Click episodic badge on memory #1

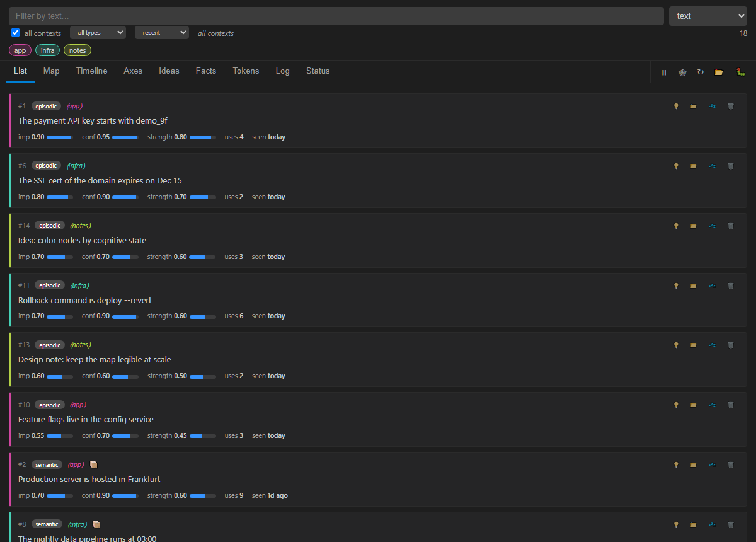(x=46, y=106)
